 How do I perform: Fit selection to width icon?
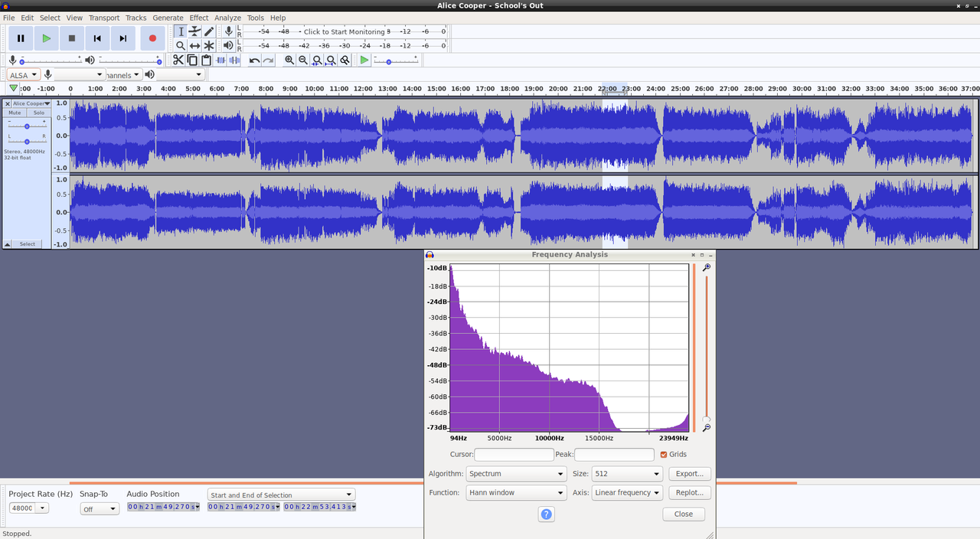(317, 60)
